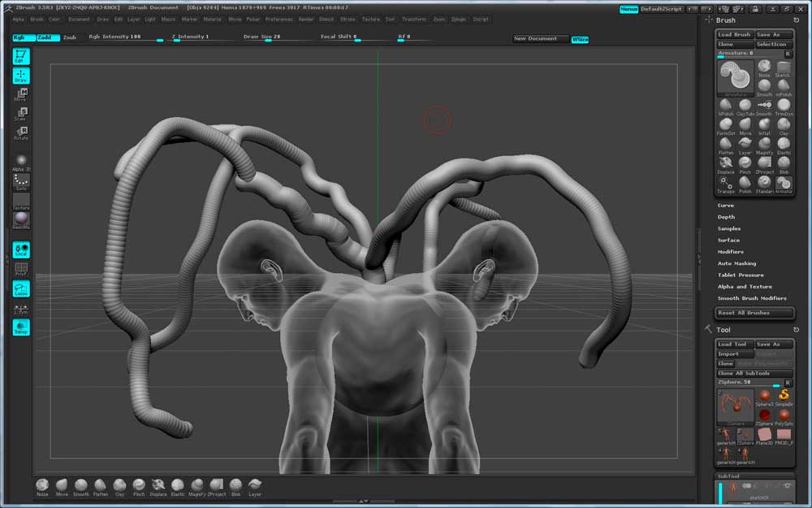Expand the Samples section
The image size is (812, 508).
pyautogui.click(x=729, y=228)
